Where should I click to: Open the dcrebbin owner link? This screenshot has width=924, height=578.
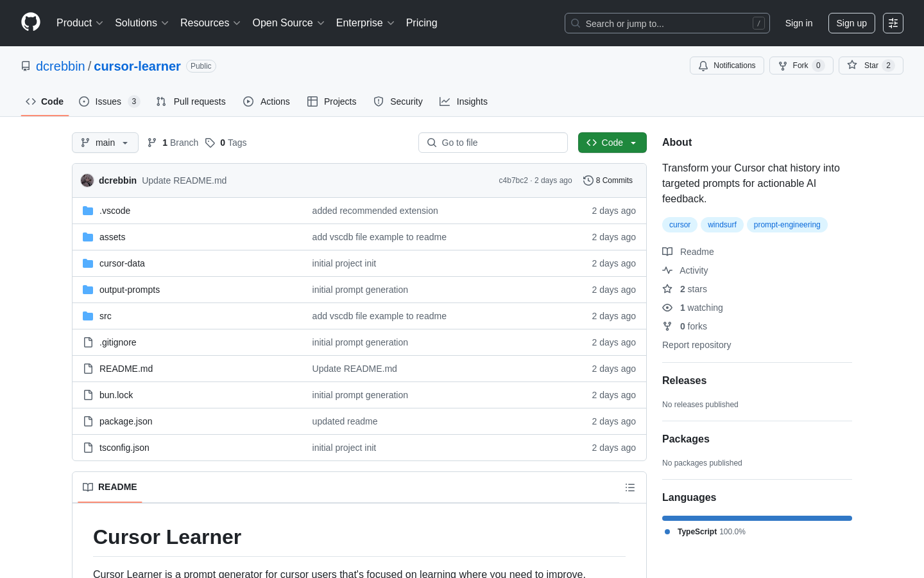point(60,66)
